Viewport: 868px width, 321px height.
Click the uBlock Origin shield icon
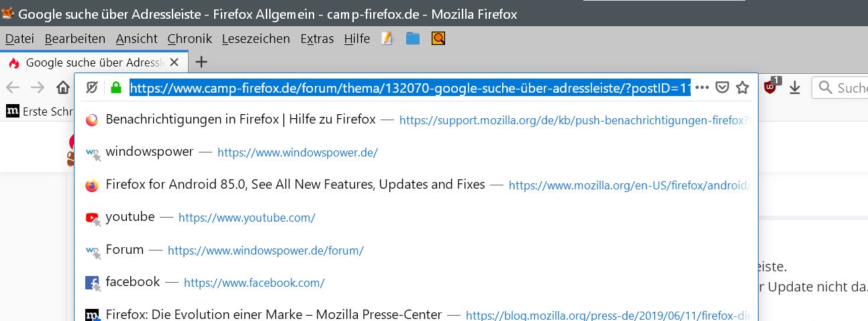[x=771, y=87]
